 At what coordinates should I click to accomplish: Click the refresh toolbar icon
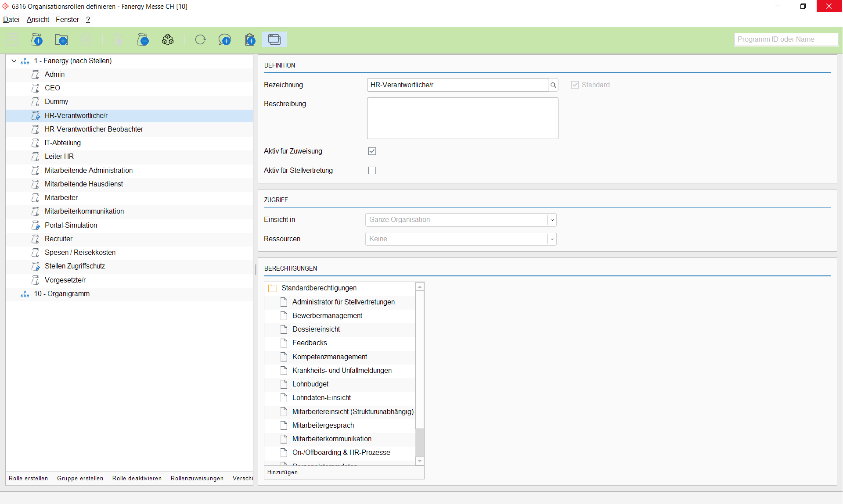point(201,39)
